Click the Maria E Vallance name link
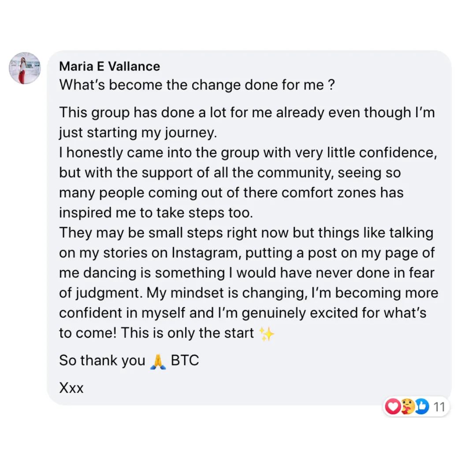The height and width of the screenshot is (476, 476). pyautogui.click(x=110, y=66)
